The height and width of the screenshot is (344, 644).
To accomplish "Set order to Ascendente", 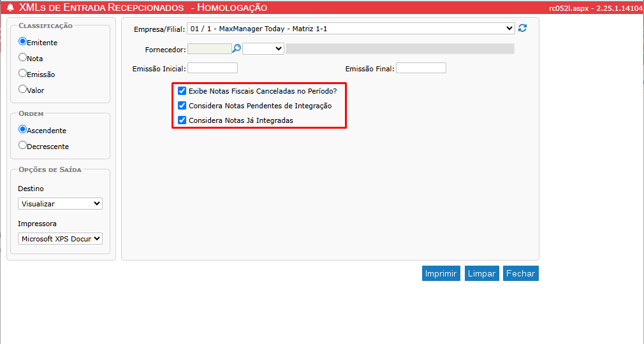I will point(23,130).
